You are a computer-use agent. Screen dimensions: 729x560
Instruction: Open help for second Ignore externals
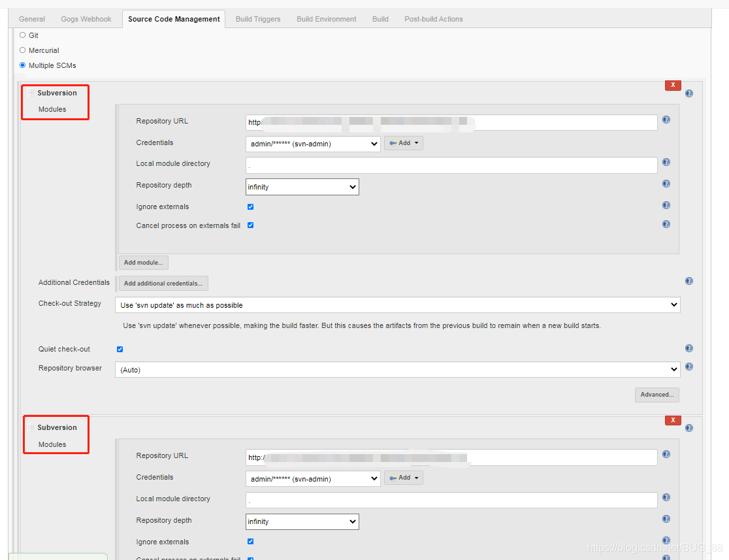click(666, 540)
